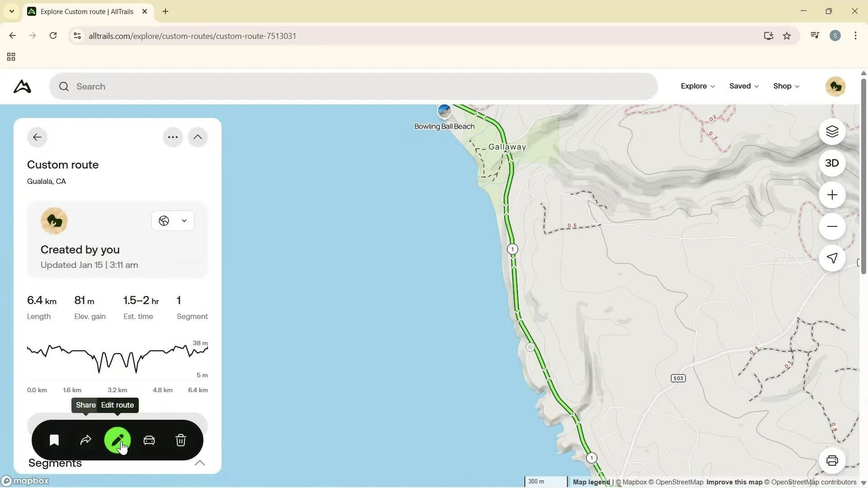Screen dimensions: 868x488
Task: Open the Map legend
Action: pos(590,482)
